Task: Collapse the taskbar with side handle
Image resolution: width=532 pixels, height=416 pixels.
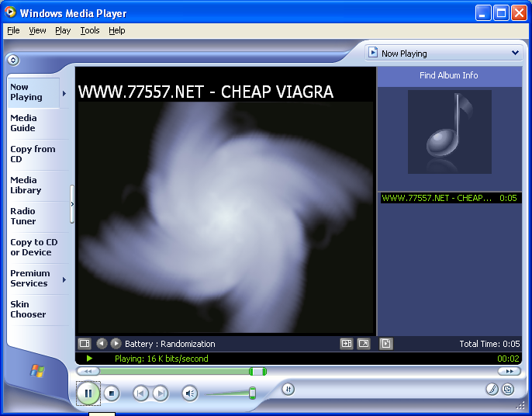Action: click(72, 204)
